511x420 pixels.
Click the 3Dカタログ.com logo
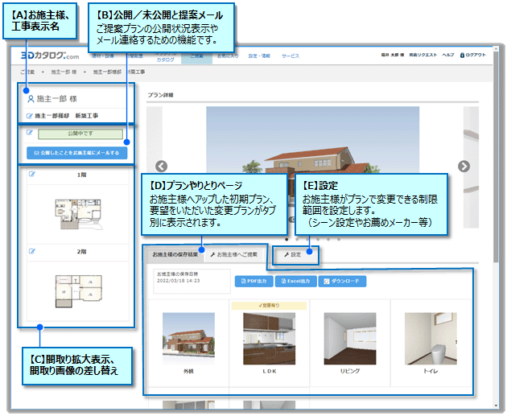coord(49,56)
